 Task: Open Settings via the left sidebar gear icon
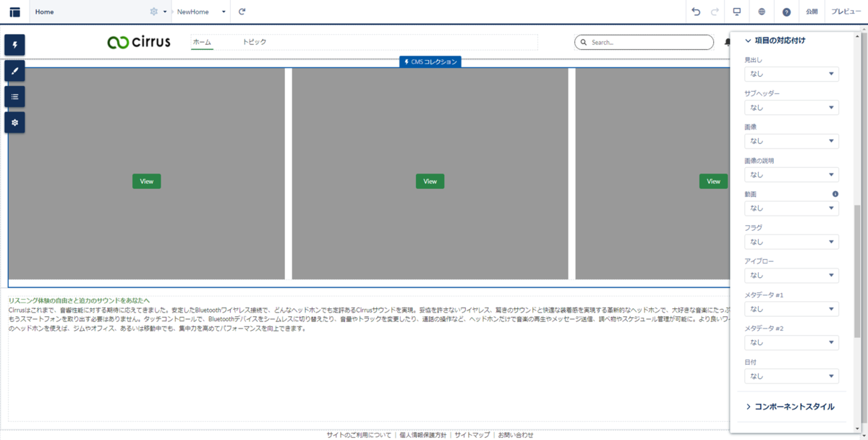tap(14, 122)
